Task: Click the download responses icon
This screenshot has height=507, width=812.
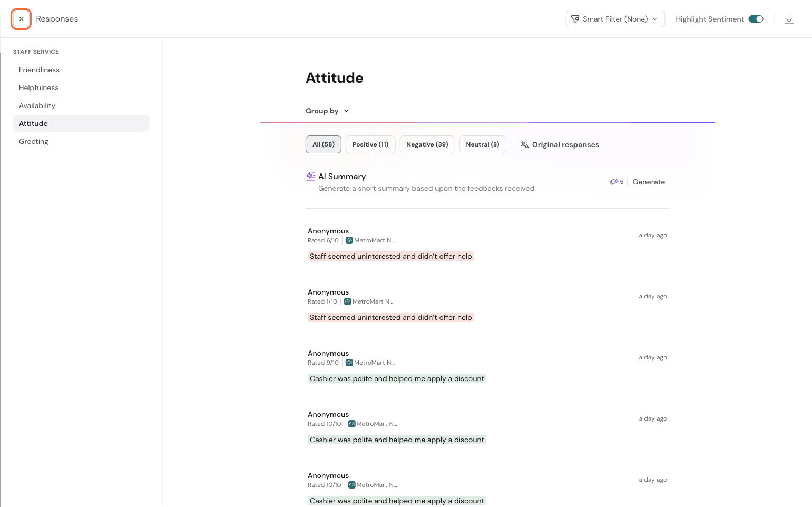Action: (x=788, y=19)
